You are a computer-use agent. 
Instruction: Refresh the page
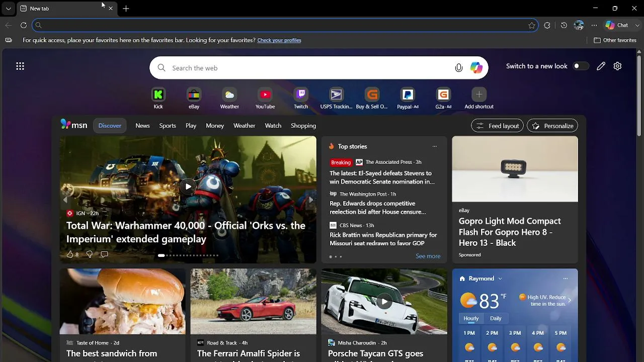(x=24, y=25)
